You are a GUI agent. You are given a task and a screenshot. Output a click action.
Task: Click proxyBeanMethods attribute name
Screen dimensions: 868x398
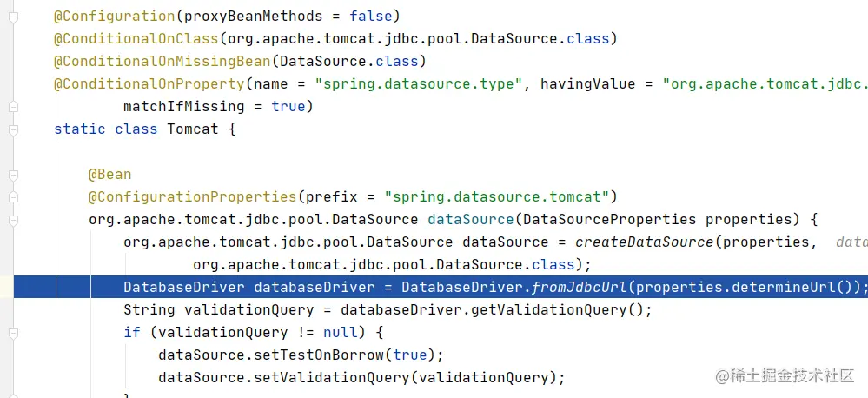[x=253, y=16]
